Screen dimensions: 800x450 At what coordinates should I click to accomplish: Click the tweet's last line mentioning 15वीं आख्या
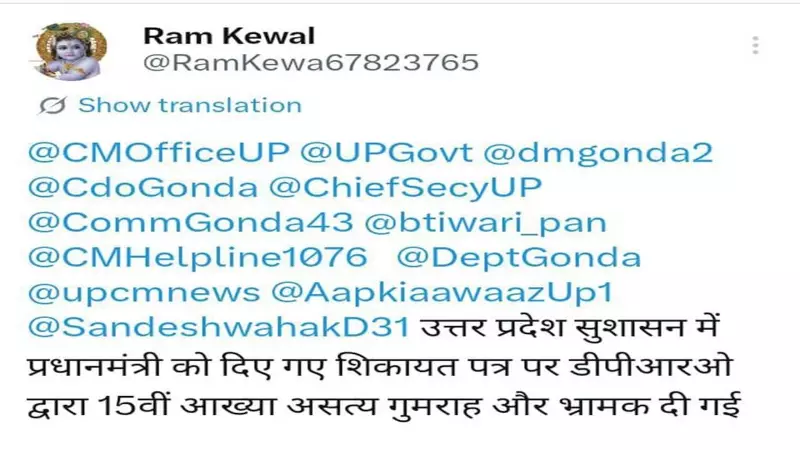coord(384,405)
